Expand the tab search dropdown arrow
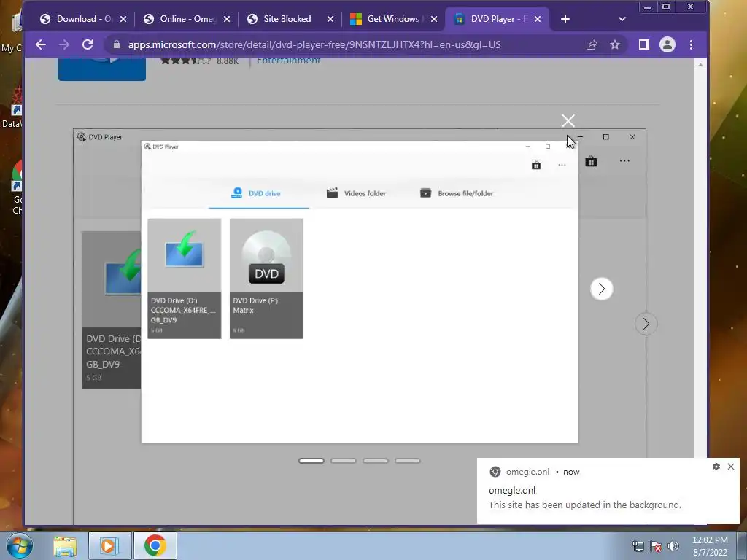The width and height of the screenshot is (747, 560). (x=622, y=19)
